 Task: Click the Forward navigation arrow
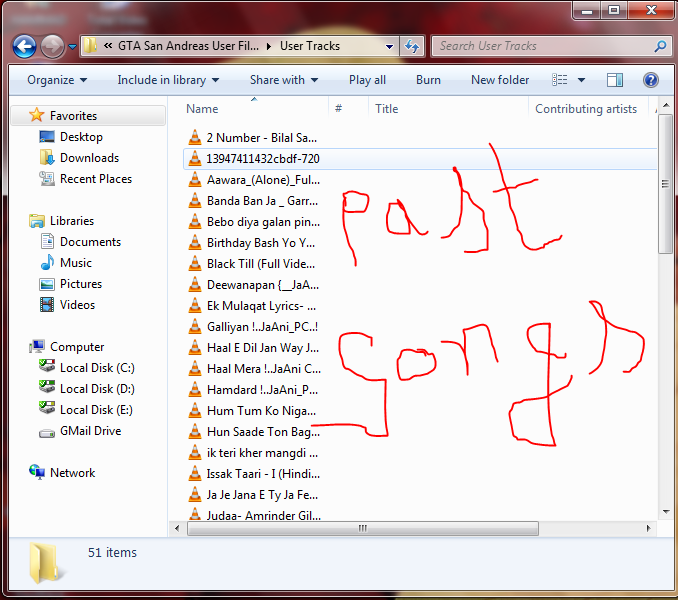[52, 46]
